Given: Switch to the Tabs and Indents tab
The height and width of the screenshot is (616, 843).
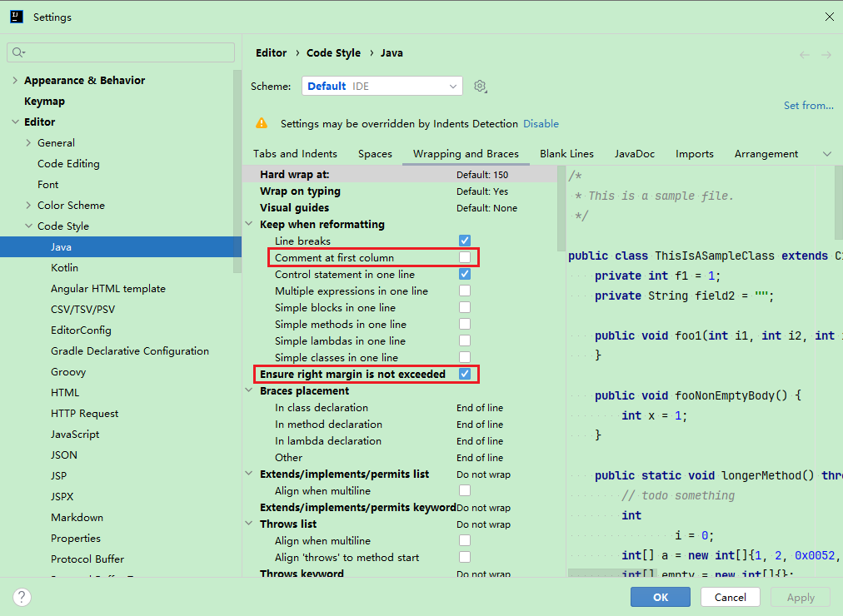Looking at the screenshot, I should (x=295, y=154).
